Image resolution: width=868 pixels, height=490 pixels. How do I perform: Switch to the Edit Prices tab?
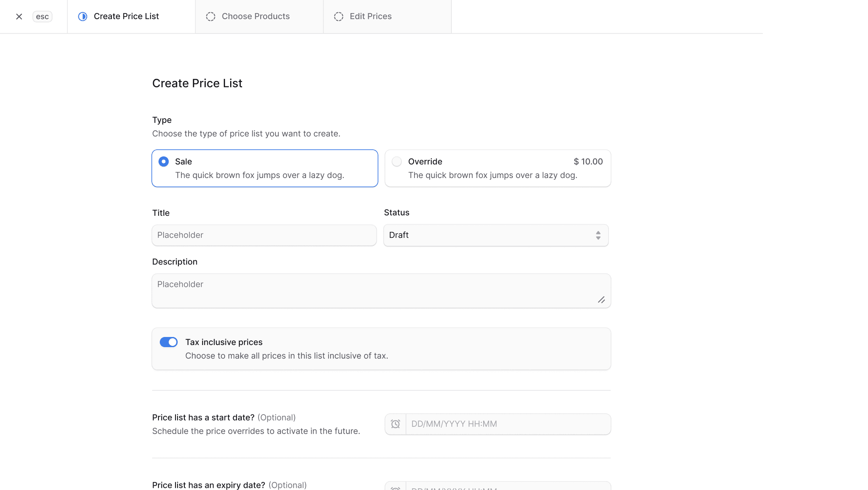(371, 16)
